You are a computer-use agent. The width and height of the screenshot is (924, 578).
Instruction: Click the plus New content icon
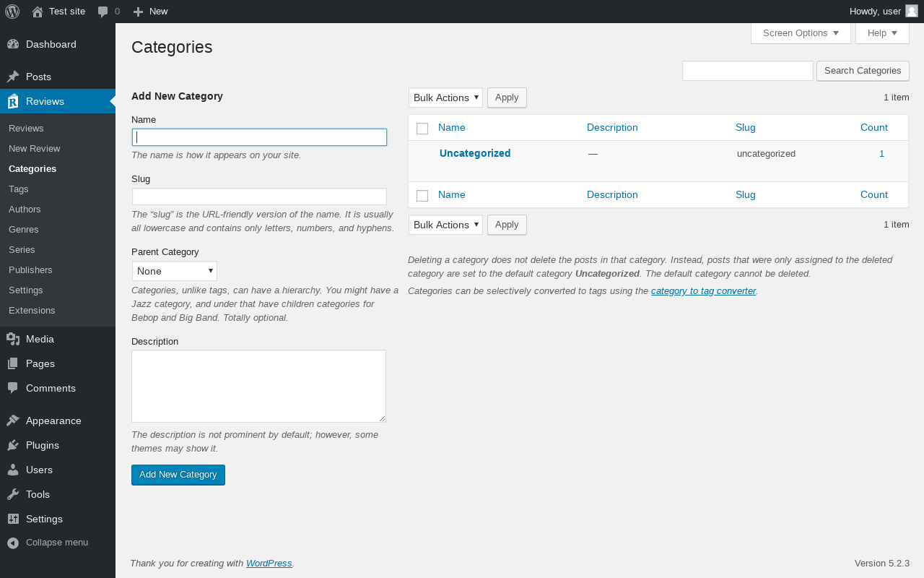[139, 12]
